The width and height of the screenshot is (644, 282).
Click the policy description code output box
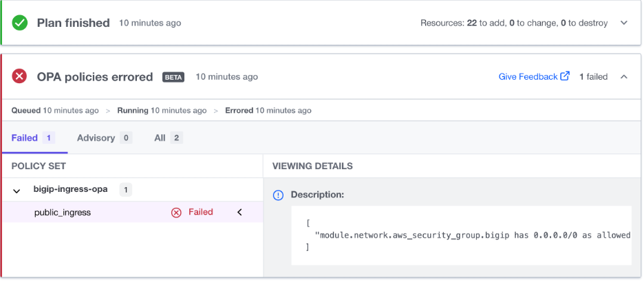click(x=461, y=235)
